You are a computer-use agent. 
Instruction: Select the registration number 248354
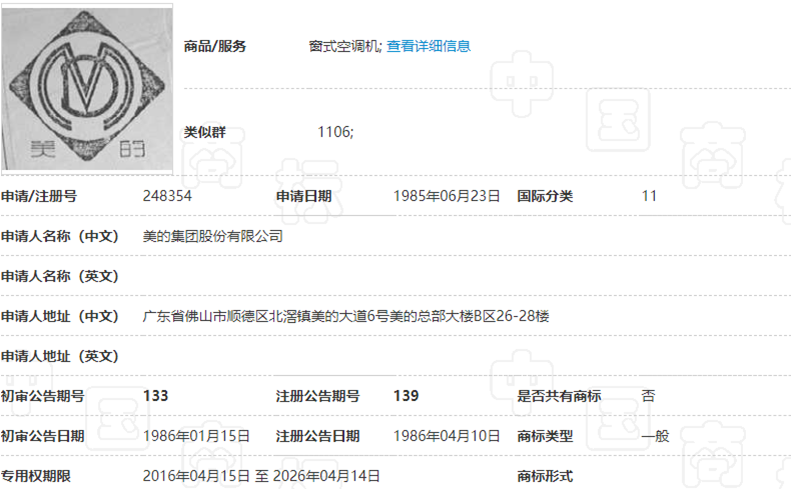point(168,196)
